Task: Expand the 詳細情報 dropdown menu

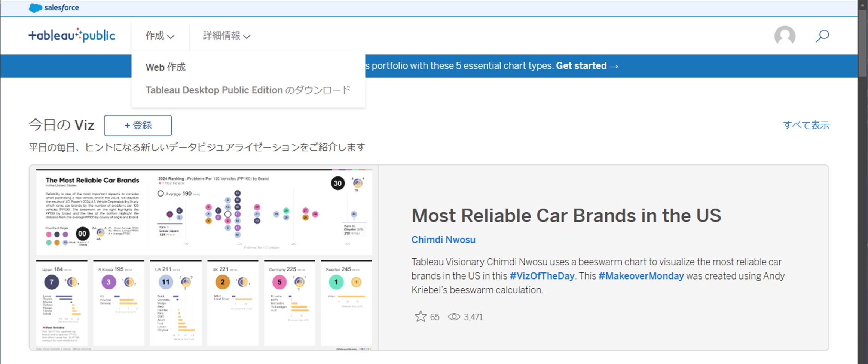Action: point(226,36)
